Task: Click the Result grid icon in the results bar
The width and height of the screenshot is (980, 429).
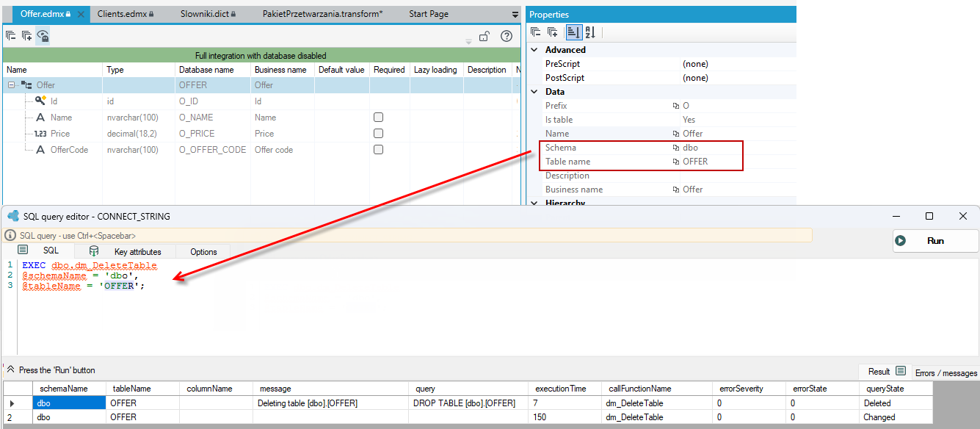Action: 901,372
